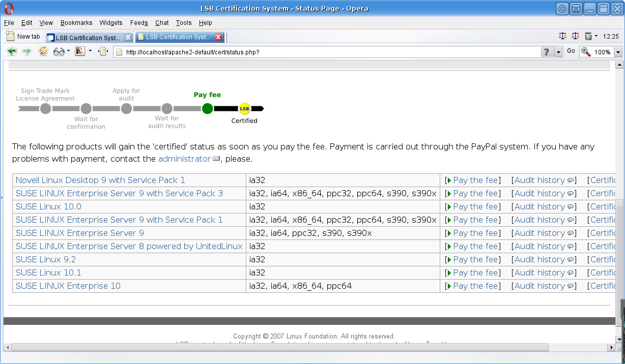
Task: Open the image mode dropdown arrow
Action: coord(91,51)
